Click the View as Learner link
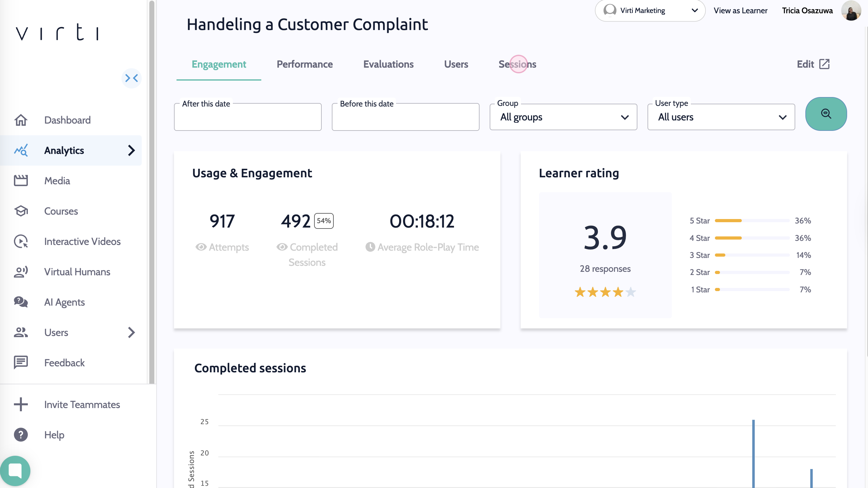Viewport: 868px width, 488px height. click(x=740, y=10)
